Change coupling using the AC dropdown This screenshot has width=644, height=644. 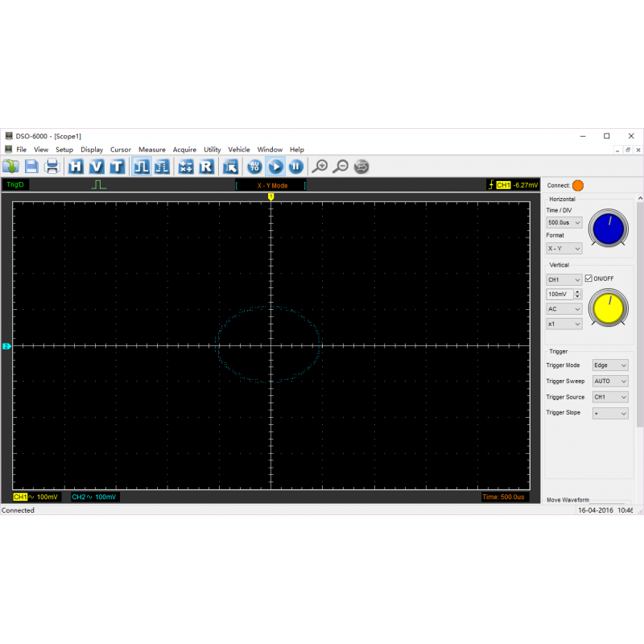click(x=563, y=308)
